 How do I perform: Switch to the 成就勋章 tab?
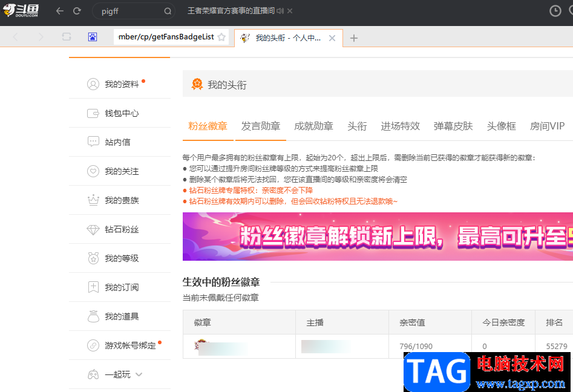[x=313, y=126]
